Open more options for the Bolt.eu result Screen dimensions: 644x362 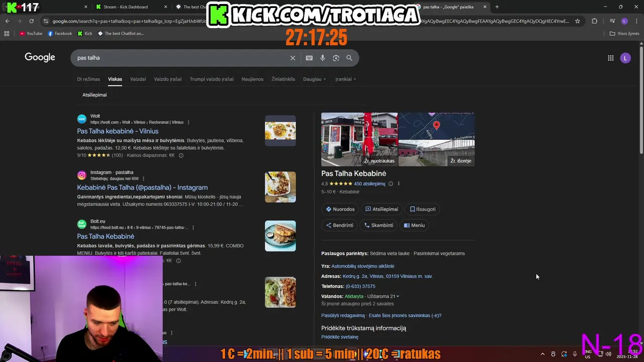click(x=193, y=227)
